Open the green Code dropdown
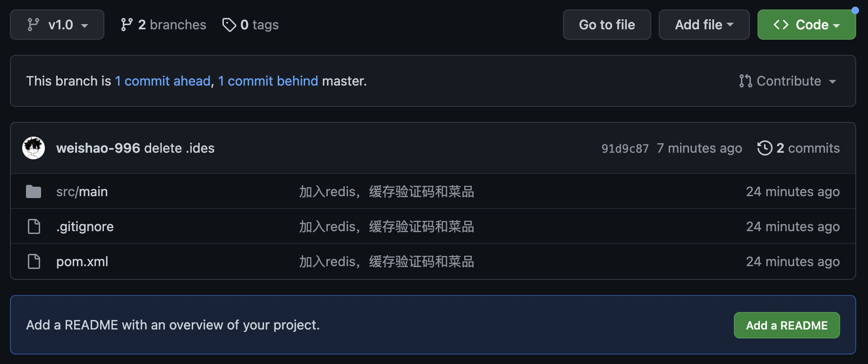Viewport: 868px width, 364px height. [806, 25]
